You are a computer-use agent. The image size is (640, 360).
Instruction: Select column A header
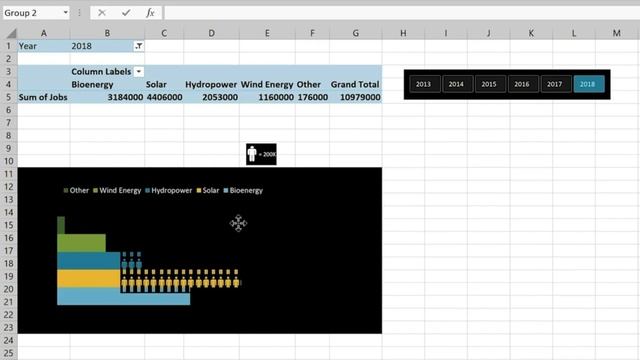pos(44,33)
